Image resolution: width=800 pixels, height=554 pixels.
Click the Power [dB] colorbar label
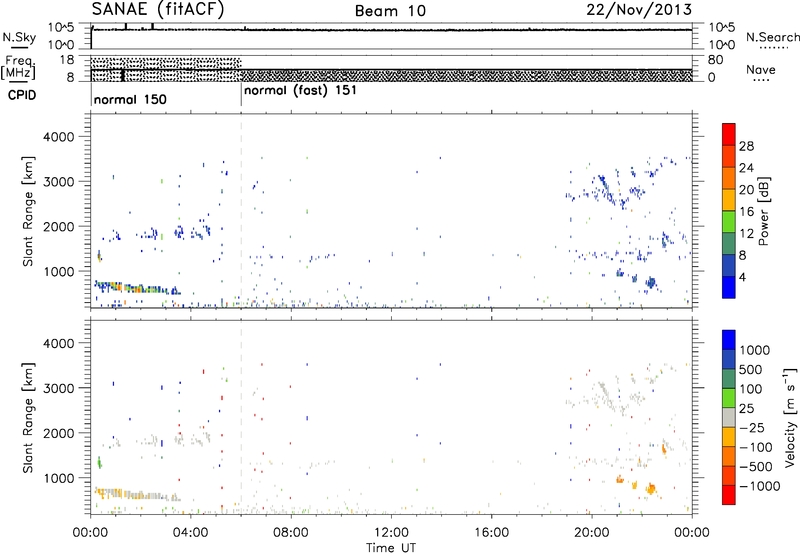pyautogui.click(x=763, y=212)
